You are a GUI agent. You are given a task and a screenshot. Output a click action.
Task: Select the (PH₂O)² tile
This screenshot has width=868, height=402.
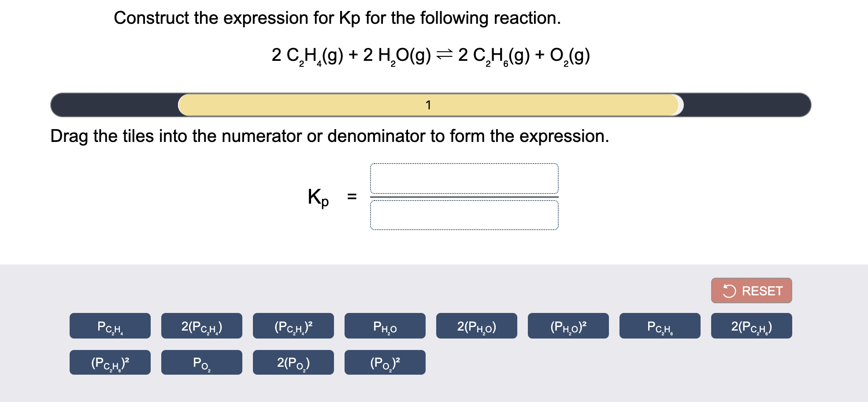pyautogui.click(x=568, y=325)
